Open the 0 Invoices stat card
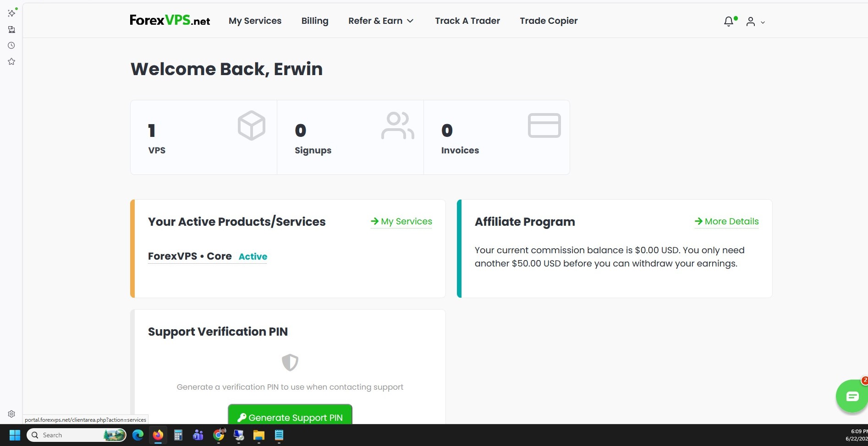 coord(497,137)
